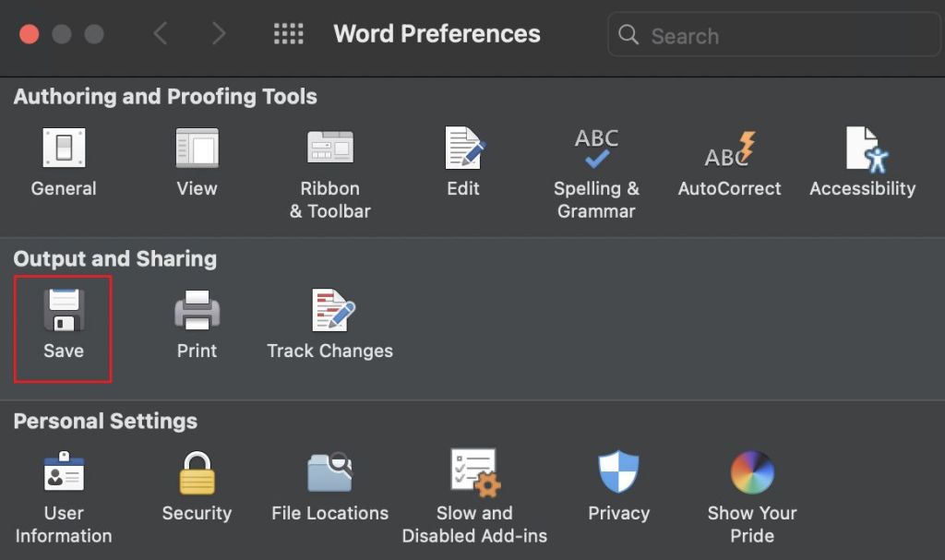This screenshot has width=945, height=560.
Task: Click the show all preferences grid icon
Action: [x=288, y=33]
